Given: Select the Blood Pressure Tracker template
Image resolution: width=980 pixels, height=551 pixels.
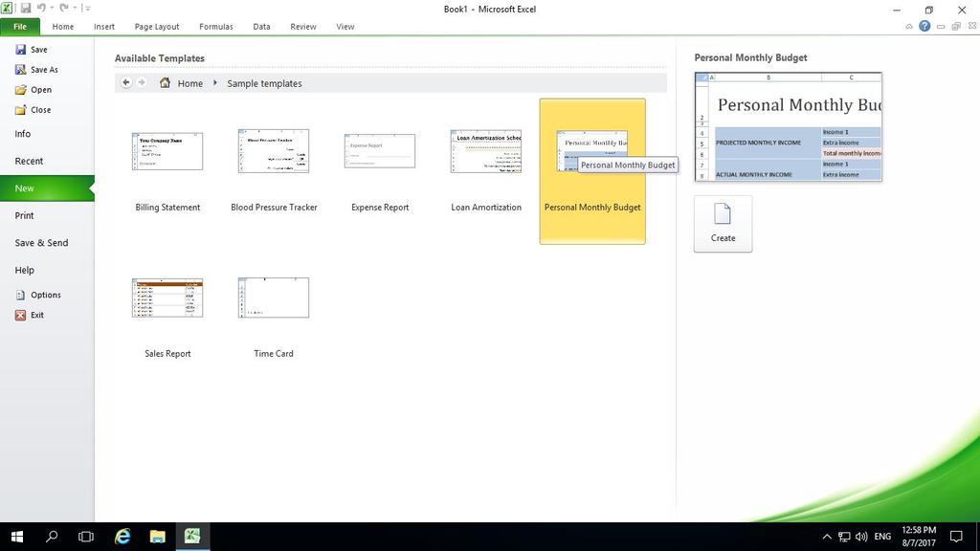Looking at the screenshot, I should [274, 171].
